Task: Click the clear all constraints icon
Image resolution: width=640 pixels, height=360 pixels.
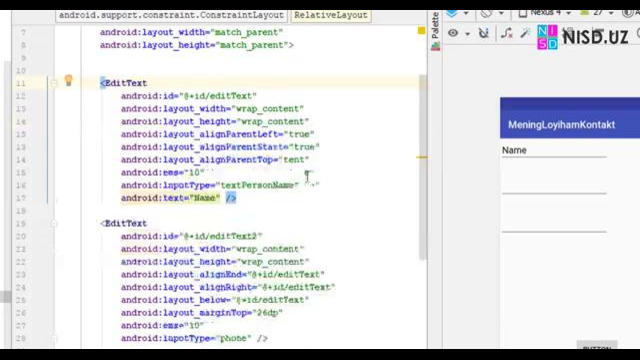Action: tap(507, 33)
